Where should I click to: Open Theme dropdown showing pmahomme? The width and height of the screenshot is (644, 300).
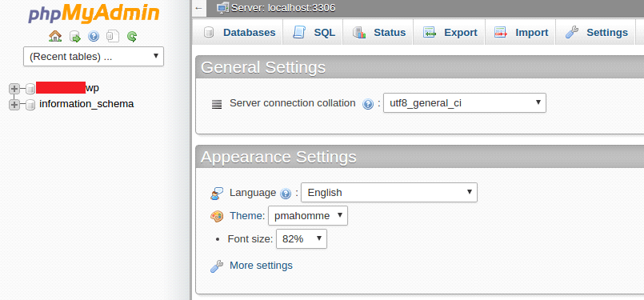click(x=308, y=216)
